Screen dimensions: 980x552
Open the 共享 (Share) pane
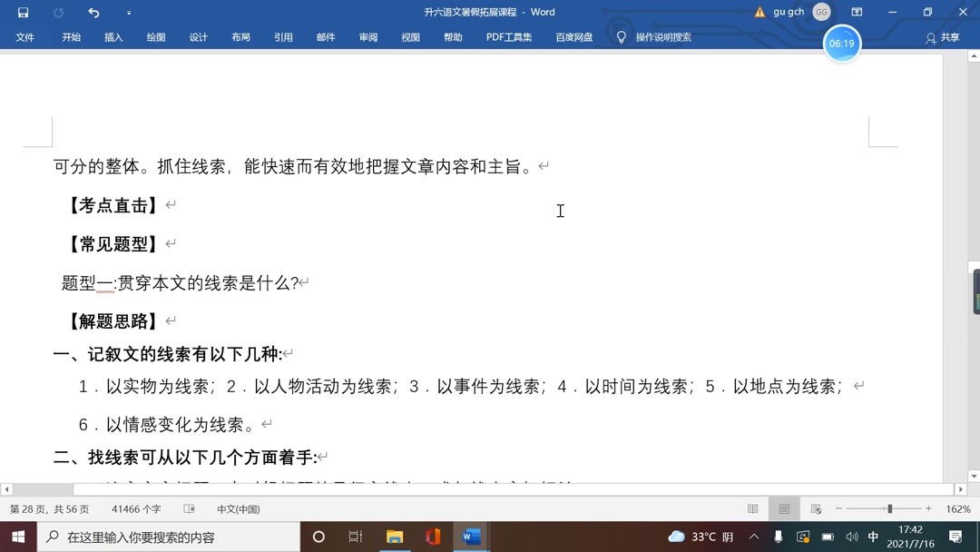click(x=946, y=37)
